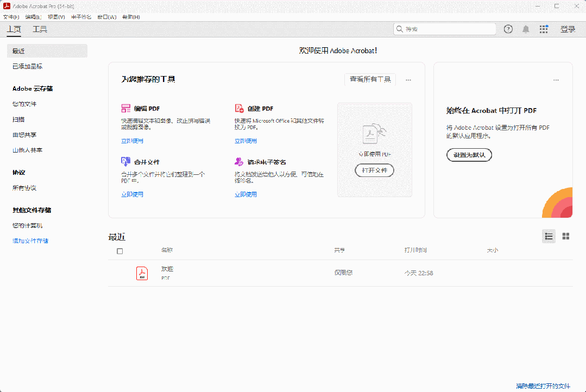Open the 文件(F) menu
The height and width of the screenshot is (392, 586).
coord(11,17)
